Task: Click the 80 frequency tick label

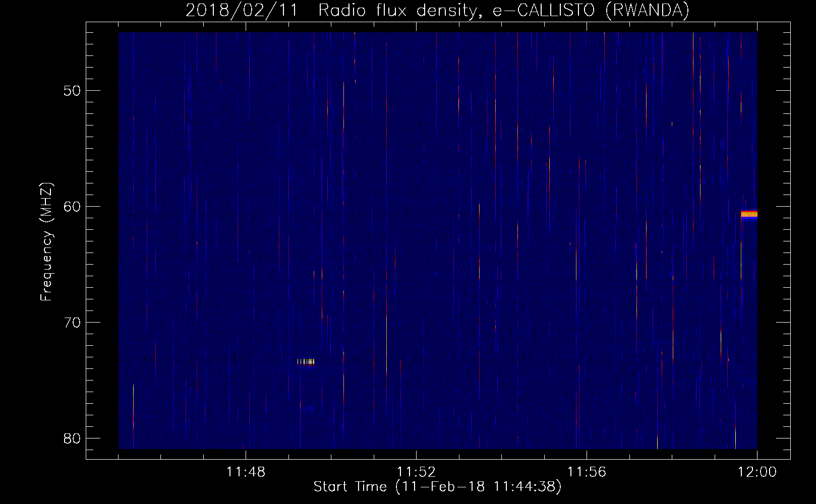Action: pyautogui.click(x=73, y=438)
